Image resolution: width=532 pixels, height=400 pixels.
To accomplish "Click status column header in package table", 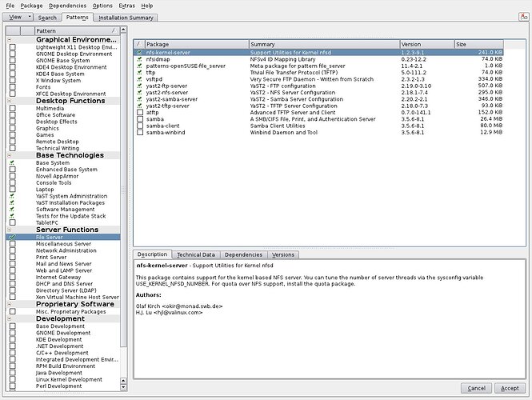I will 139,45.
